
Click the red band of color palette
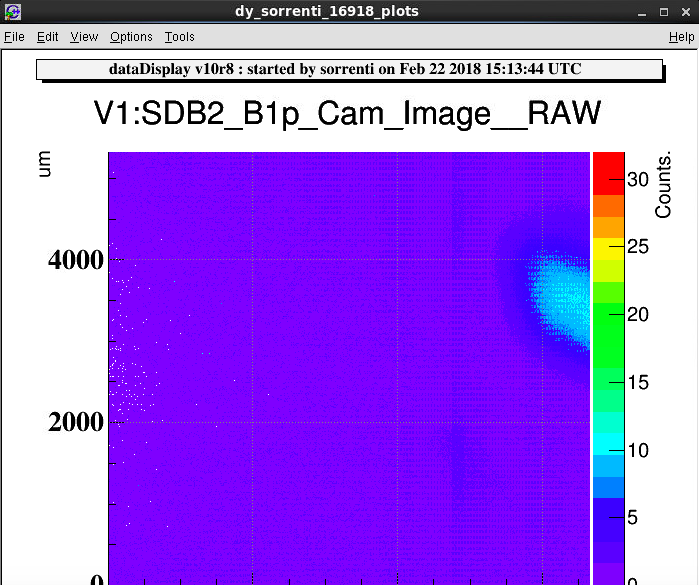pos(609,173)
